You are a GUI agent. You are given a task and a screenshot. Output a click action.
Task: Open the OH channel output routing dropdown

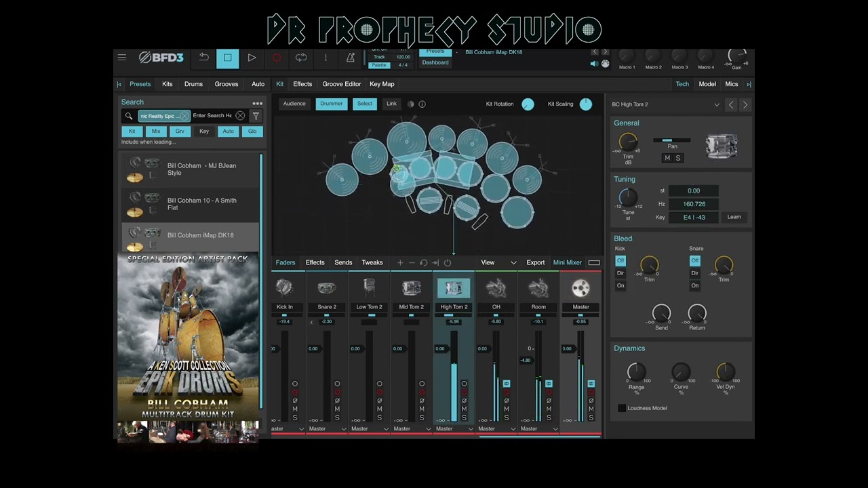(496, 428)
